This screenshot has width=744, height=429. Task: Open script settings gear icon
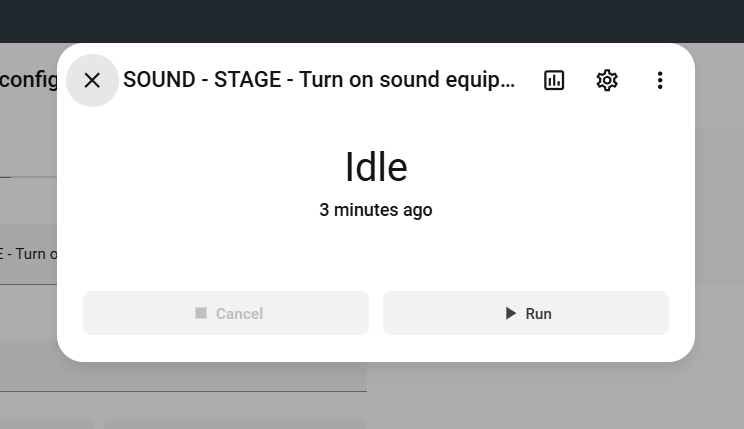coord(607,80)
